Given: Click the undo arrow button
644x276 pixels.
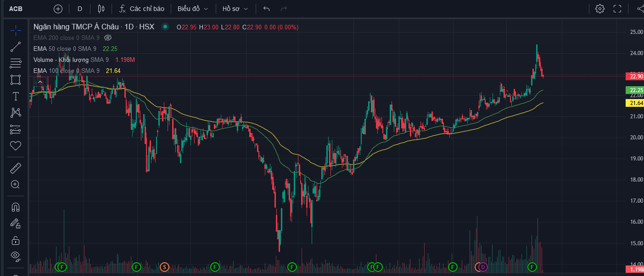Looking at the screenshot, I should point(267,9).
